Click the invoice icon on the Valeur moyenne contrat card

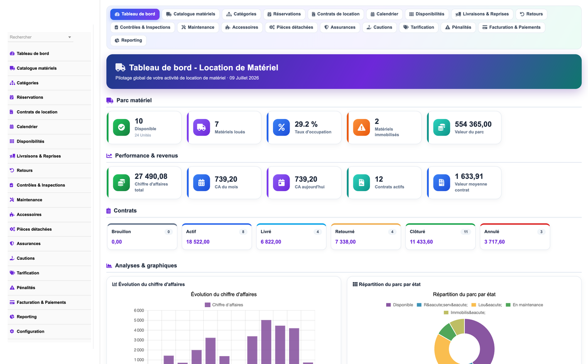click(441, 183)
